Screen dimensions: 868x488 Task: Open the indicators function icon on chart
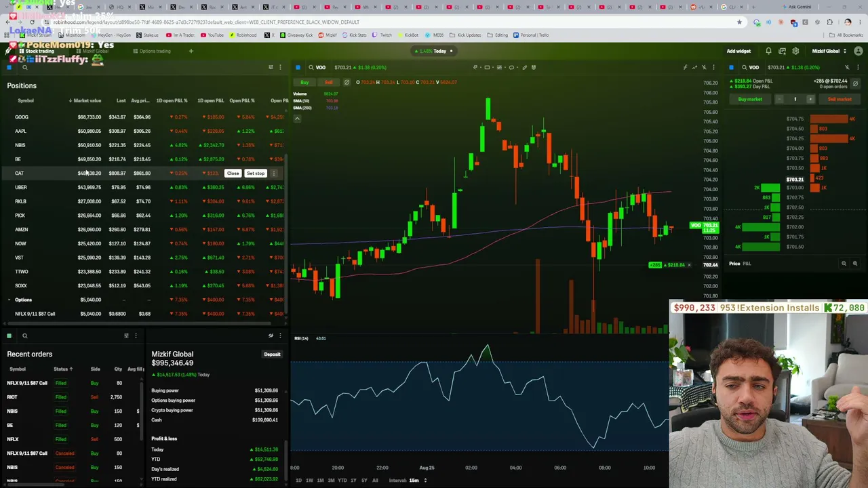[685, 67]
